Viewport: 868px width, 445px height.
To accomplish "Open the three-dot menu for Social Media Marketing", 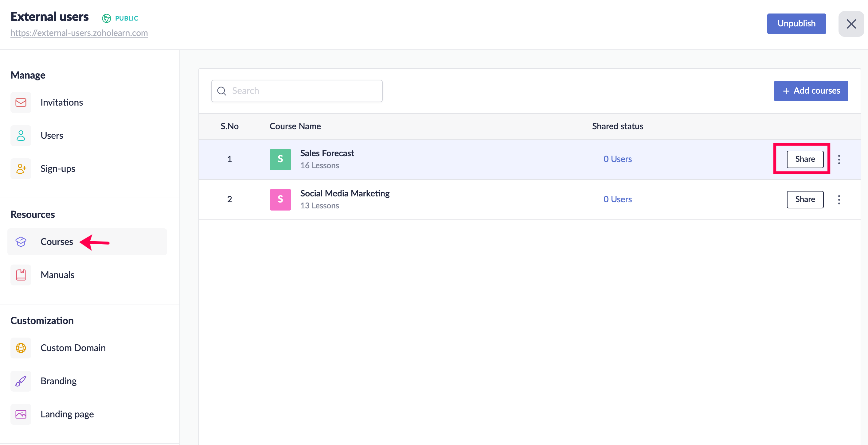I will click(x=839, y=199).
